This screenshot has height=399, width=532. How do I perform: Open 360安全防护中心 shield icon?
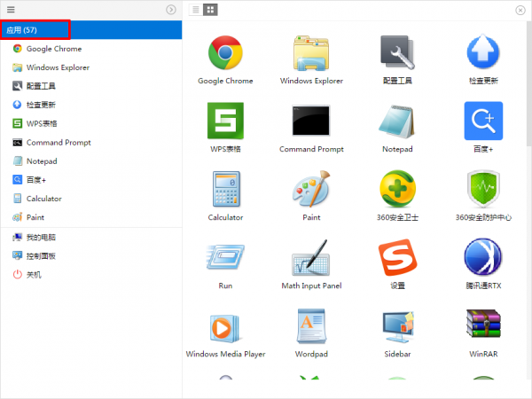(483, 189)
